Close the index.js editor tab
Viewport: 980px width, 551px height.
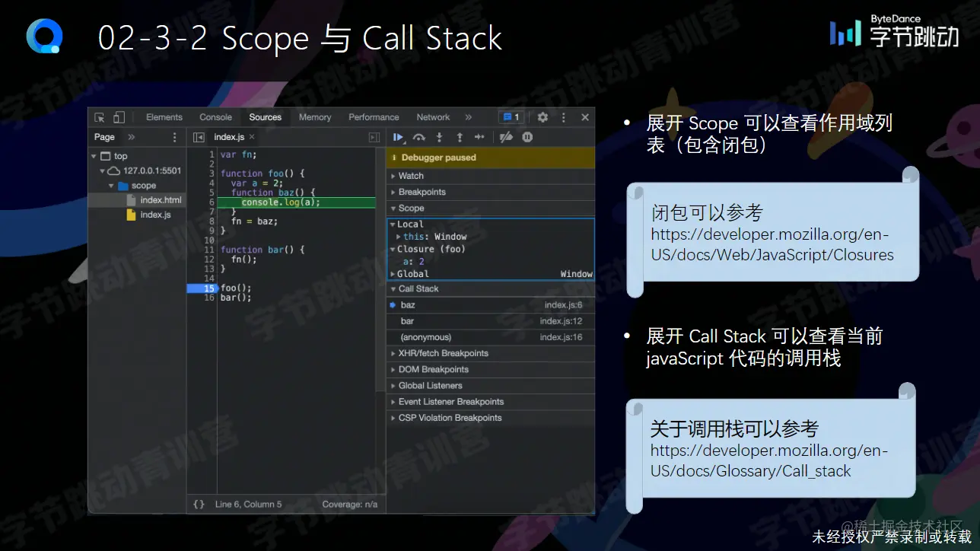[x=252, y=137]
